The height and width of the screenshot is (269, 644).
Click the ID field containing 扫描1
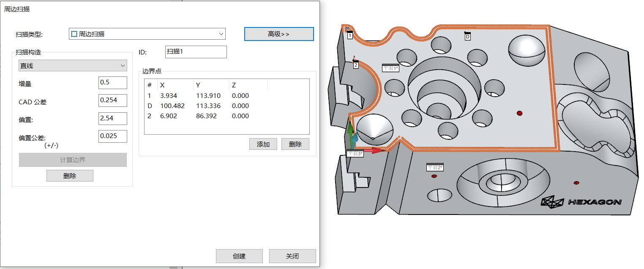click(196, 52)
